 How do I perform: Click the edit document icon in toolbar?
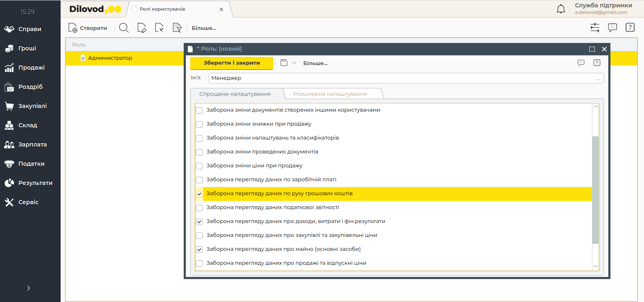(x=142, y=28)
